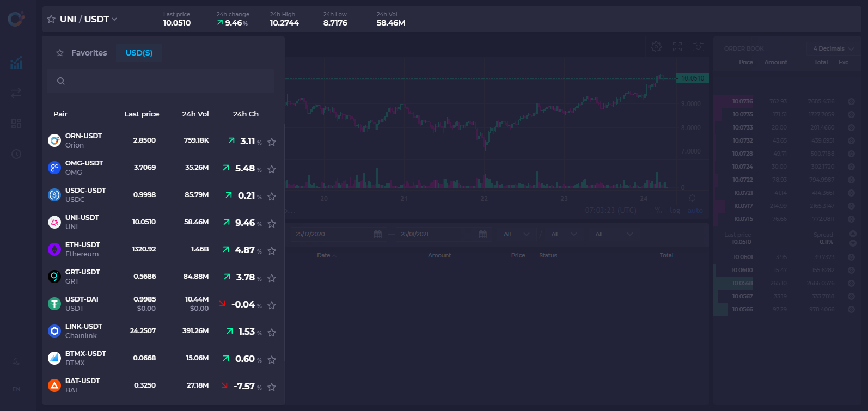868x411 pixels.
Task: Open the trading chart view in sidebar
Action: pyautogui.click(x=16, y=63)
